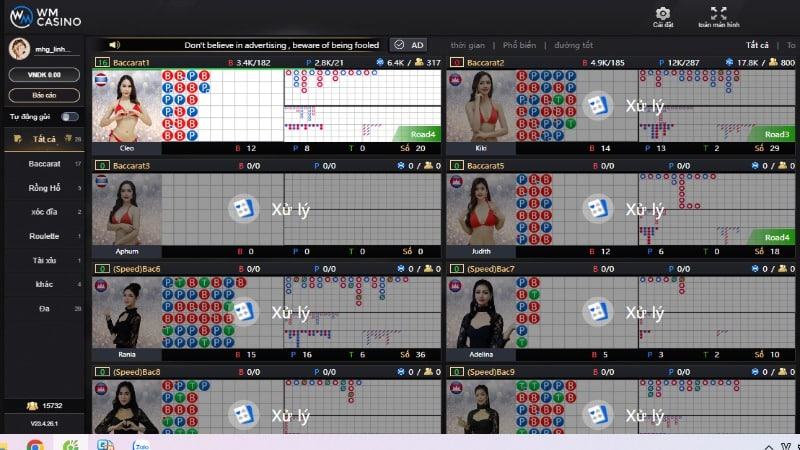Toggle the Tự động gửi switch

[69, 116]
